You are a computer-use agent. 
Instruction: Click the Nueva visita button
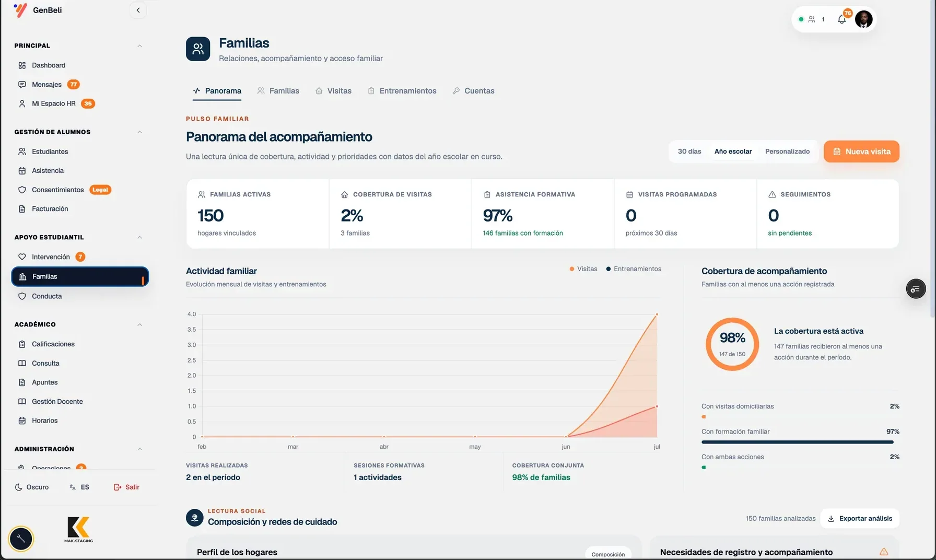pyautogui.click(x=861, y=151)
